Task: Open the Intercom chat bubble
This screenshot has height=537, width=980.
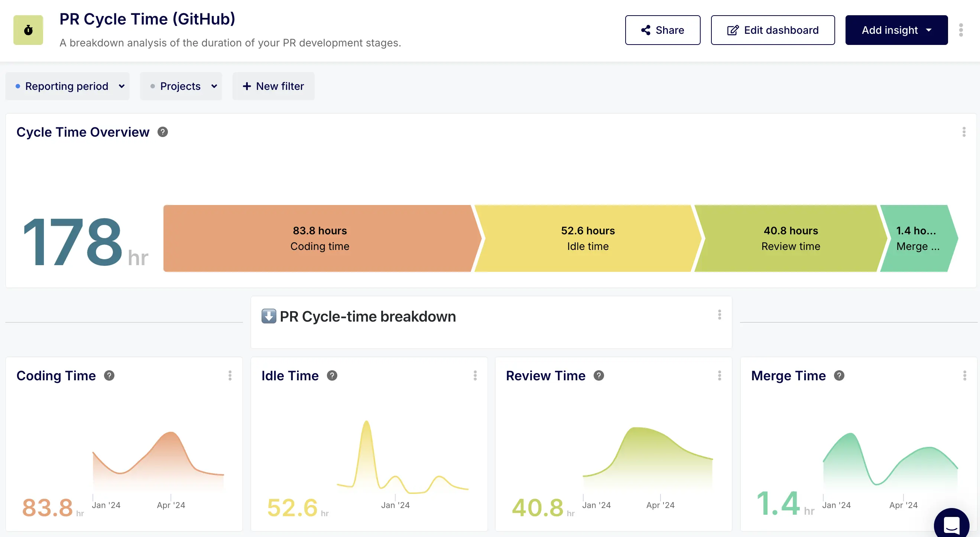Action: pyautogui.click(x=952, y=524)
